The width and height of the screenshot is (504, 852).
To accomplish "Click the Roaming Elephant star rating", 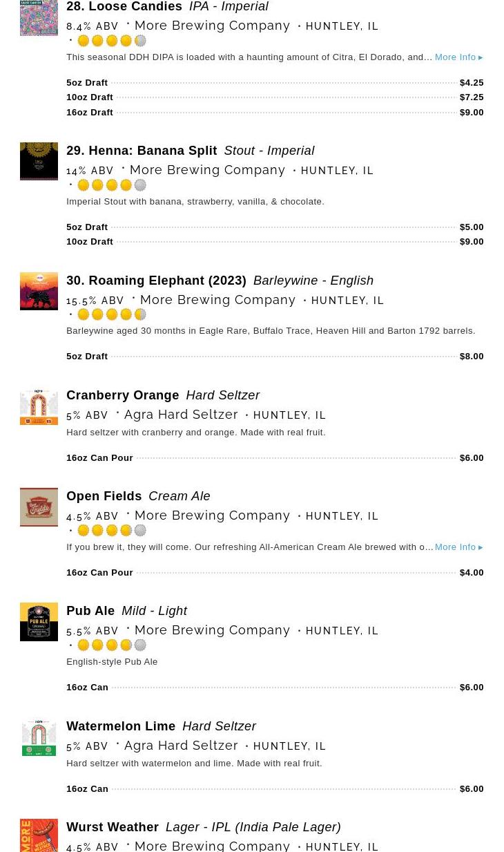I will point(112,315).
